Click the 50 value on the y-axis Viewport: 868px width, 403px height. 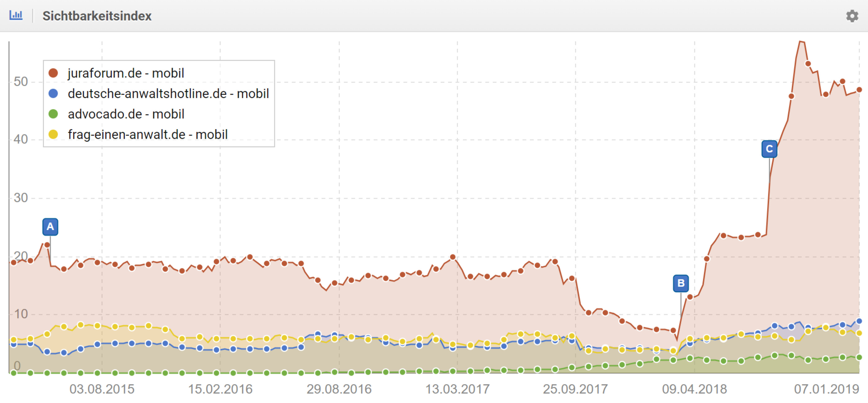[20, 82]
